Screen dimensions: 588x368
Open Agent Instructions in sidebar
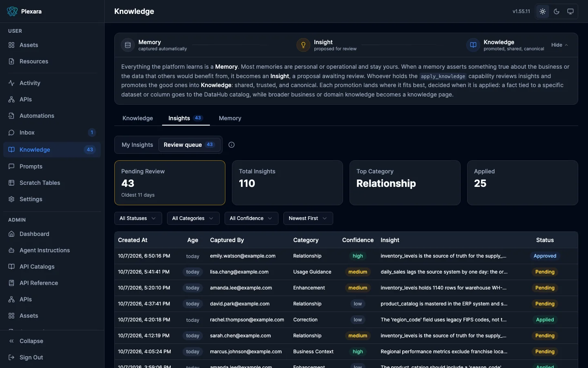point(52,250)
